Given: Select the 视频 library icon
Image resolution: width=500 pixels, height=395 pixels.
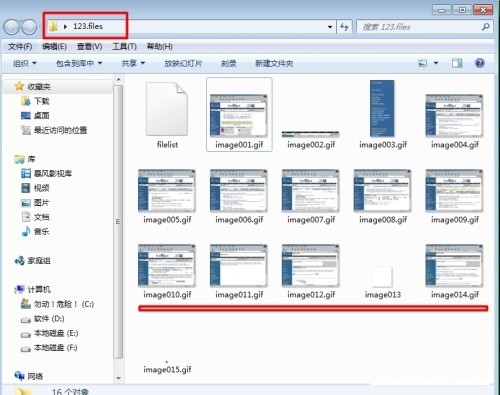Looking at the screenshot, I should point(26,188).
